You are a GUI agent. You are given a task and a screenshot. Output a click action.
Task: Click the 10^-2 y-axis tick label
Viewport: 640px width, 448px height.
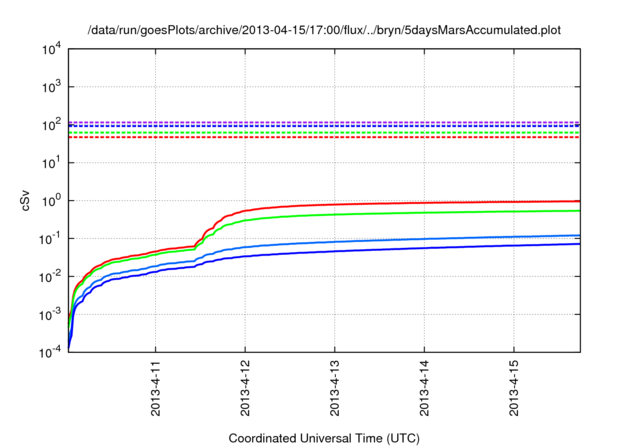tap(52, 277)
